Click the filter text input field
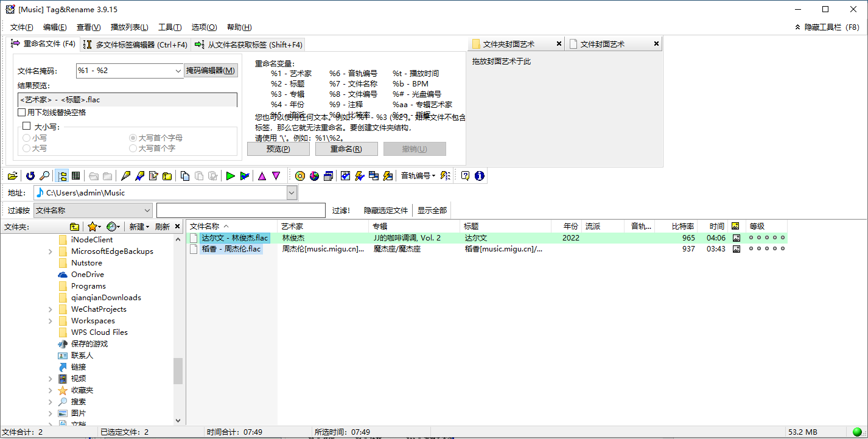 pos(241,210)
